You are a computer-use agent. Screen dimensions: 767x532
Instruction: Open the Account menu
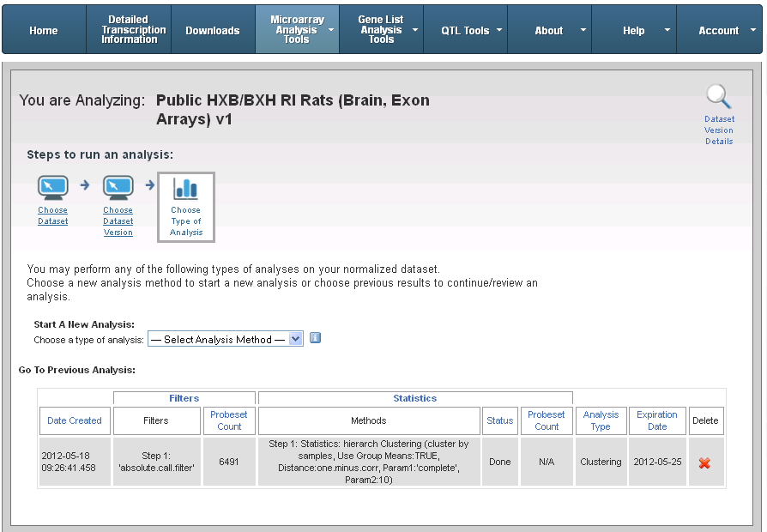pyautogui.click(x=718, y=30)
